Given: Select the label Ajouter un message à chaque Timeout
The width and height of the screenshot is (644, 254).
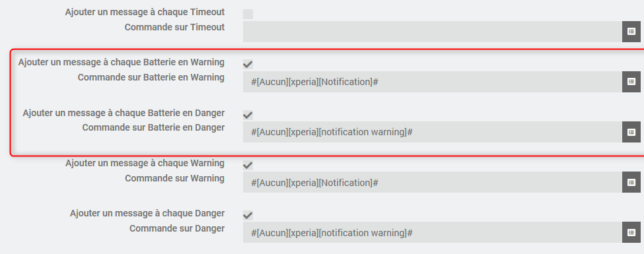Looking at the screenshot, I should [145, 13].
